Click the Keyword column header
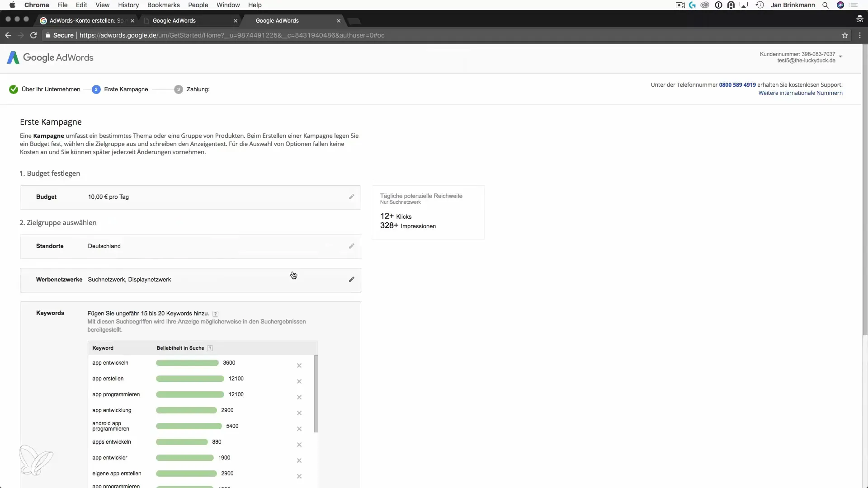 coord(103,348)
